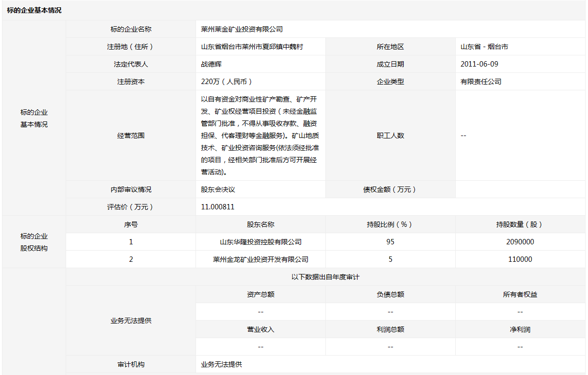Viewport: 588px width, 375px height.
Task: Select the 资产总额 header
Action: [x=261, y=294]
